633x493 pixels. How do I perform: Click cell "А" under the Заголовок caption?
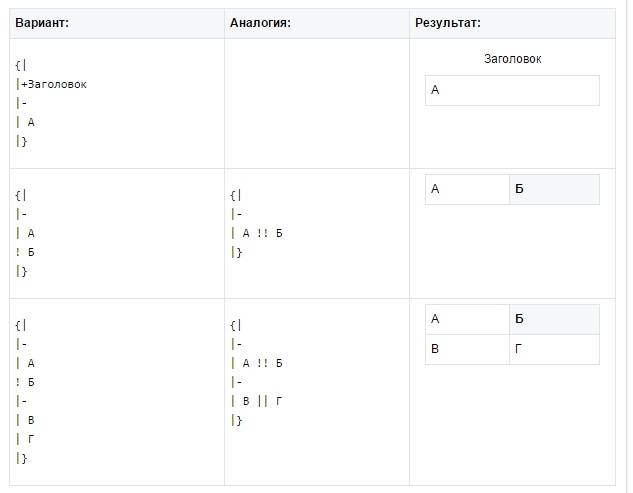click(x=511, y=90)
